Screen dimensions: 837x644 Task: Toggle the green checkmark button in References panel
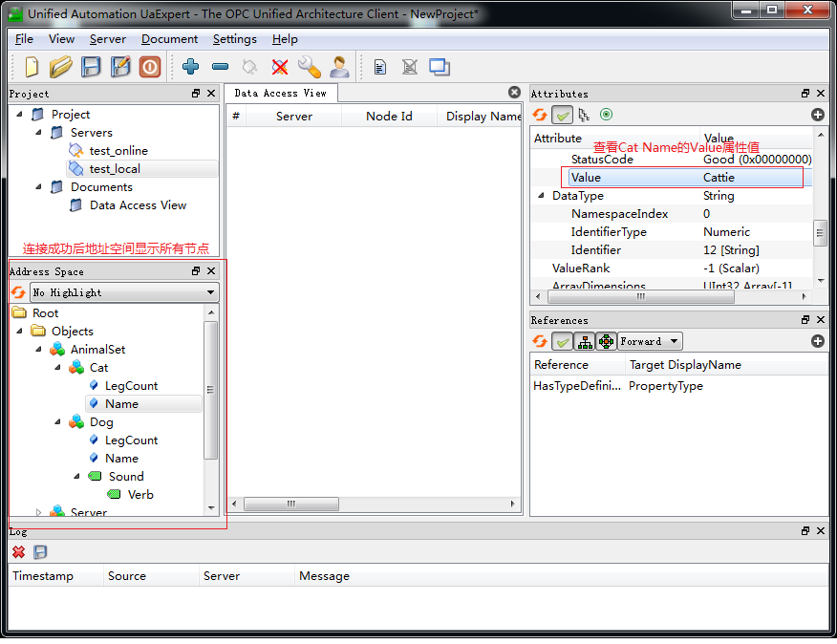562,341
